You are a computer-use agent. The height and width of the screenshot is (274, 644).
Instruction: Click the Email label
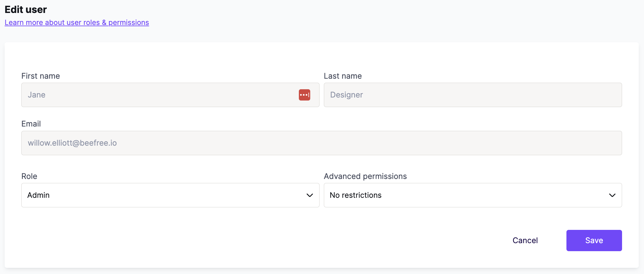pyautogui.click(x=31, y=124)
